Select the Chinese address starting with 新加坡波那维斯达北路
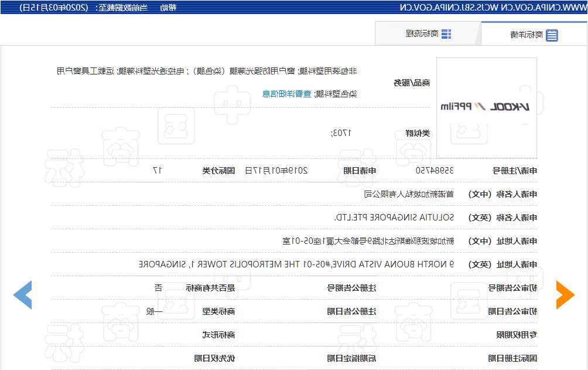Viewport: 588px width, 370px height. [x=368, y=241]
